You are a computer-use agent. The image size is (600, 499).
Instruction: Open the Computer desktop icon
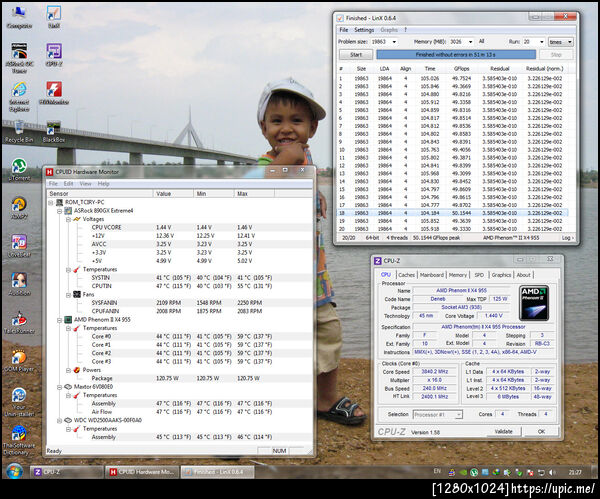(19, 16)
